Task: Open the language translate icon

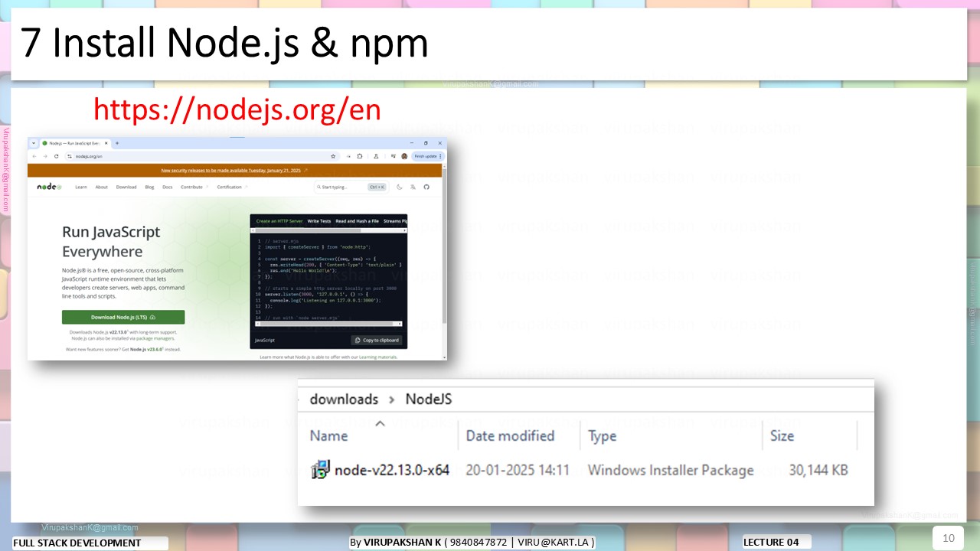Action: point(413,187)
